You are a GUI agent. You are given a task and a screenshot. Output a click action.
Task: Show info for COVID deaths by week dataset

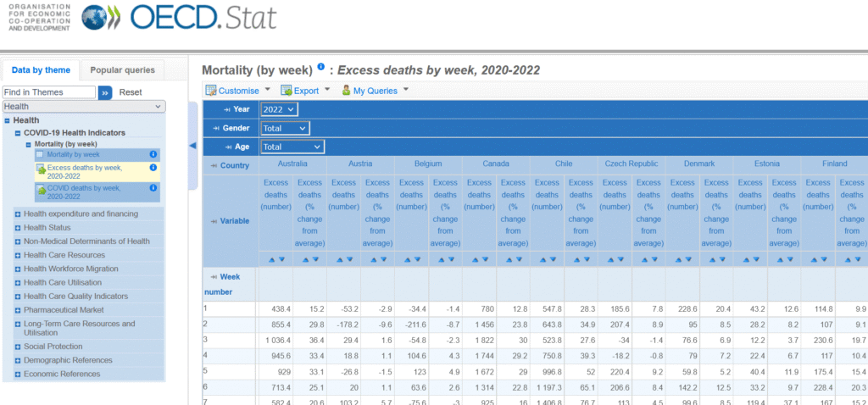153,188
